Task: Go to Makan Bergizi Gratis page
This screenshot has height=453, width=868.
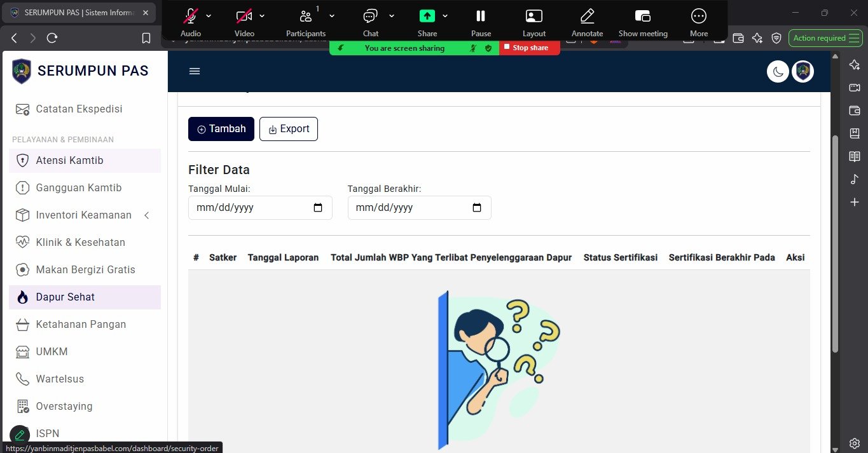Action: (x=85, y=270)
